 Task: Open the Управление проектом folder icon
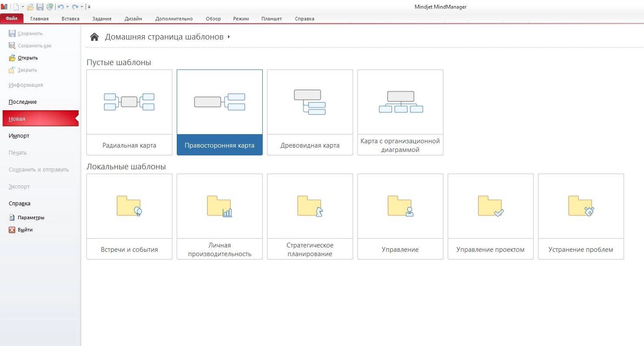tap(491, 206)
